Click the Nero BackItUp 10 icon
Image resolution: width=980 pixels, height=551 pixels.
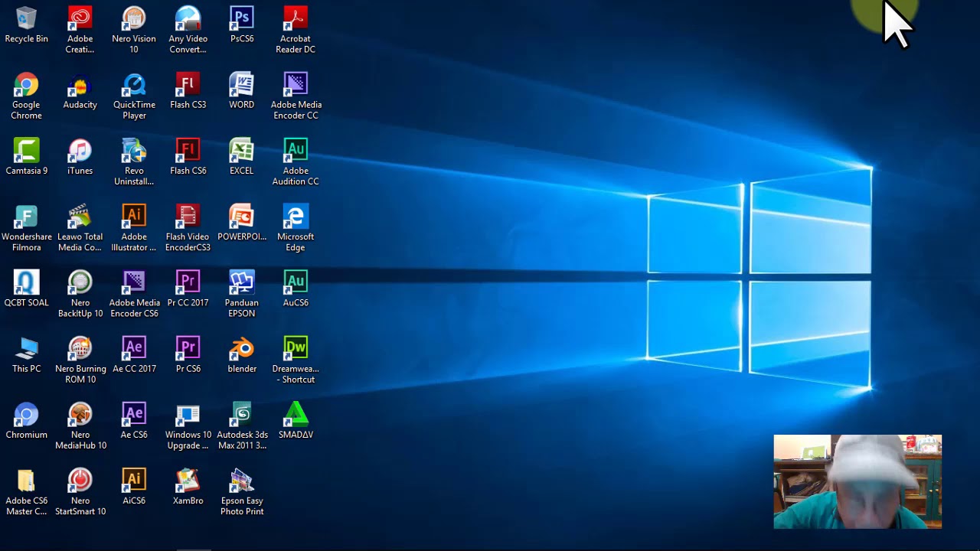click(x=80, y=282)
